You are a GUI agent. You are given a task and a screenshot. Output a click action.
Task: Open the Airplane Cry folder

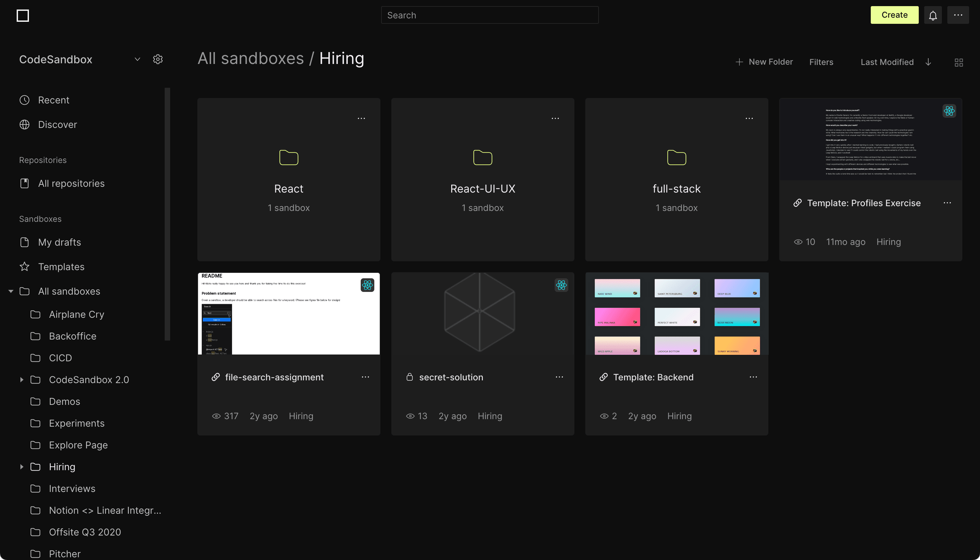pos(77,314)
